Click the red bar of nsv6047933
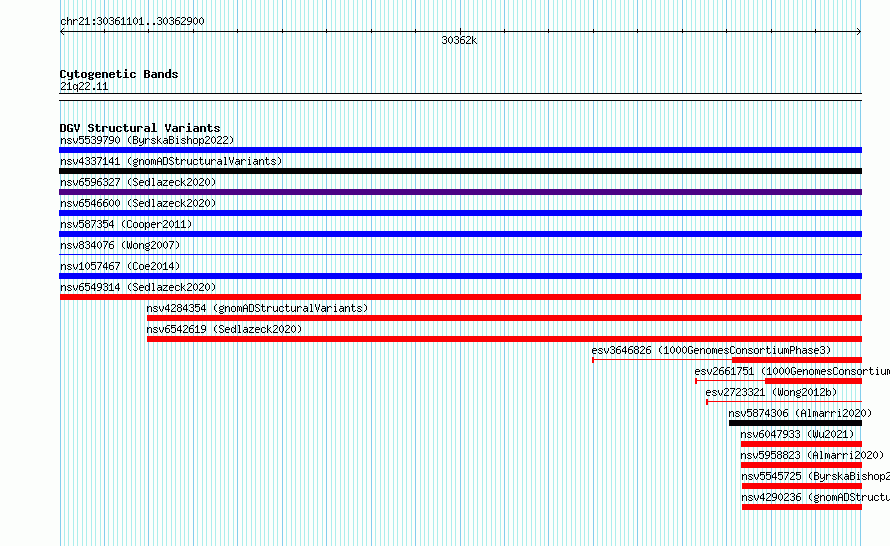Screen dimensions: 890x546 [x=801, y=444]
